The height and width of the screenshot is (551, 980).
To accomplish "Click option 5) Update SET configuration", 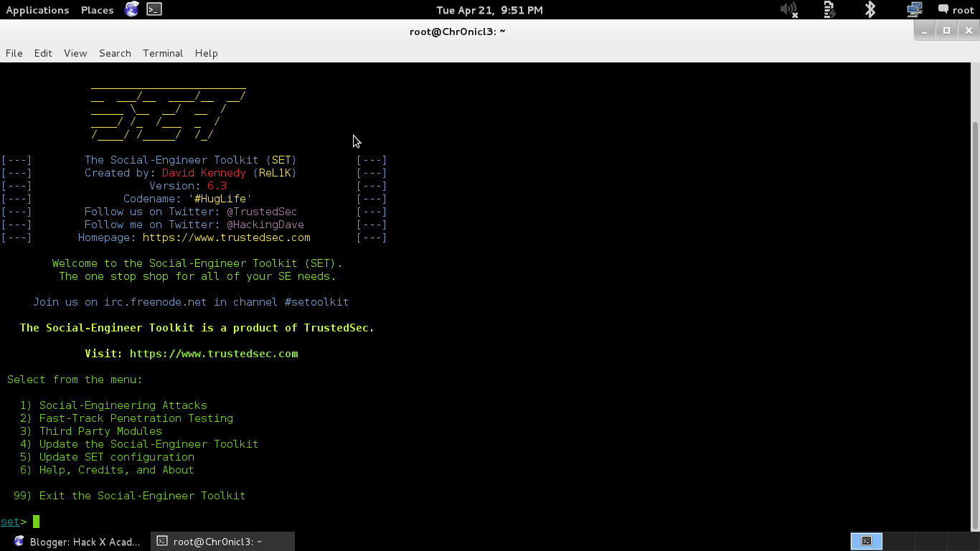I will point(108,457).
